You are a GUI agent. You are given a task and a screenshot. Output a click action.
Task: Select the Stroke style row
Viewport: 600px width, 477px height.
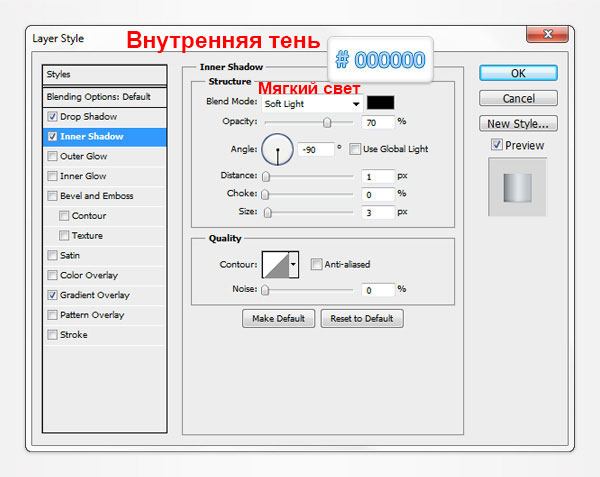(x=105, y=335)
